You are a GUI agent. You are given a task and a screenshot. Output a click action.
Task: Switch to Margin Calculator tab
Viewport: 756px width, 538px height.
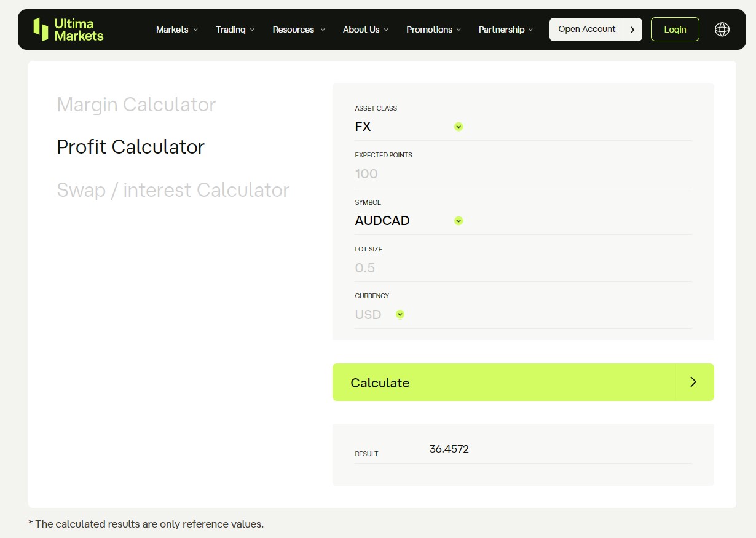point(136,105)
